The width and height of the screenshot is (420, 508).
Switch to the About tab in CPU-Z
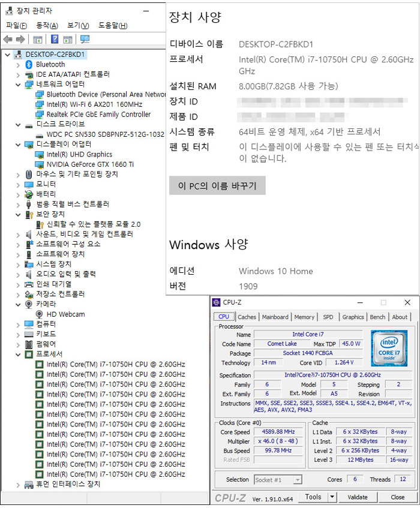pos(400,317)
